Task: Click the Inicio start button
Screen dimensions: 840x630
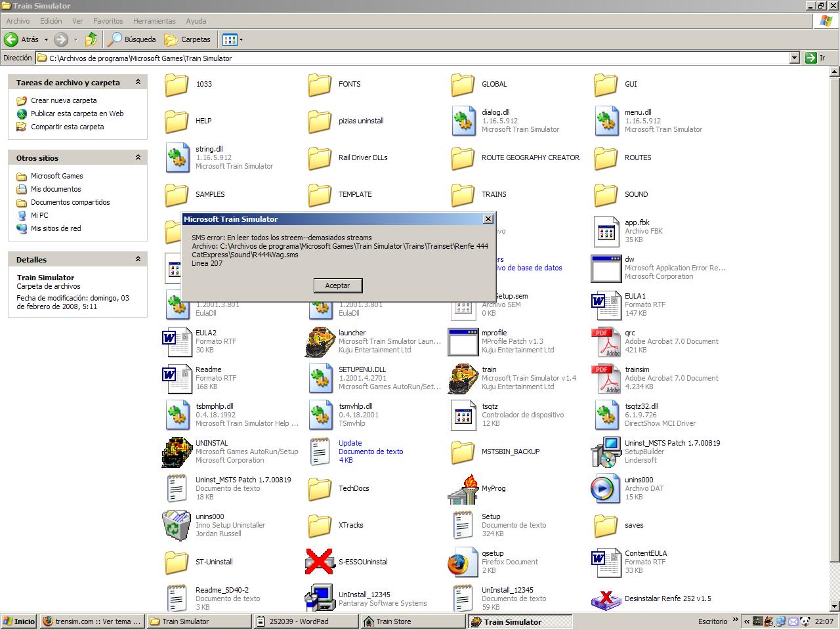Action: click(19, 621)
